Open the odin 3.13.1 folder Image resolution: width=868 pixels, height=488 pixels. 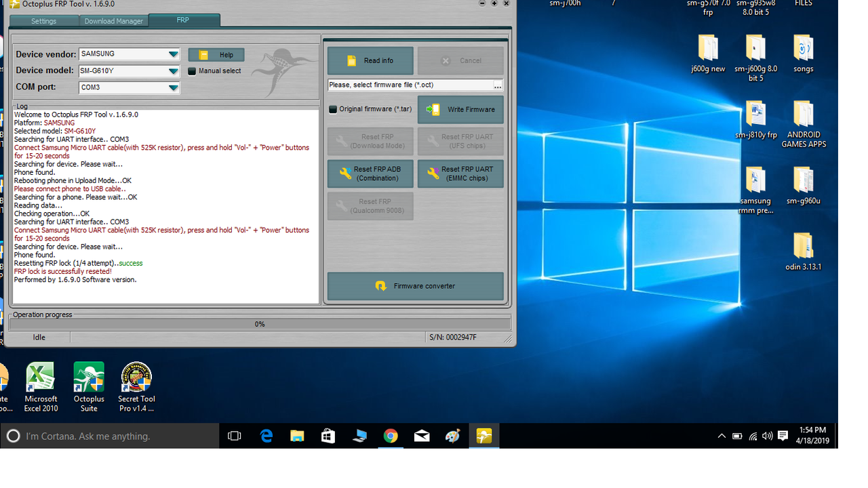point(803,251)
